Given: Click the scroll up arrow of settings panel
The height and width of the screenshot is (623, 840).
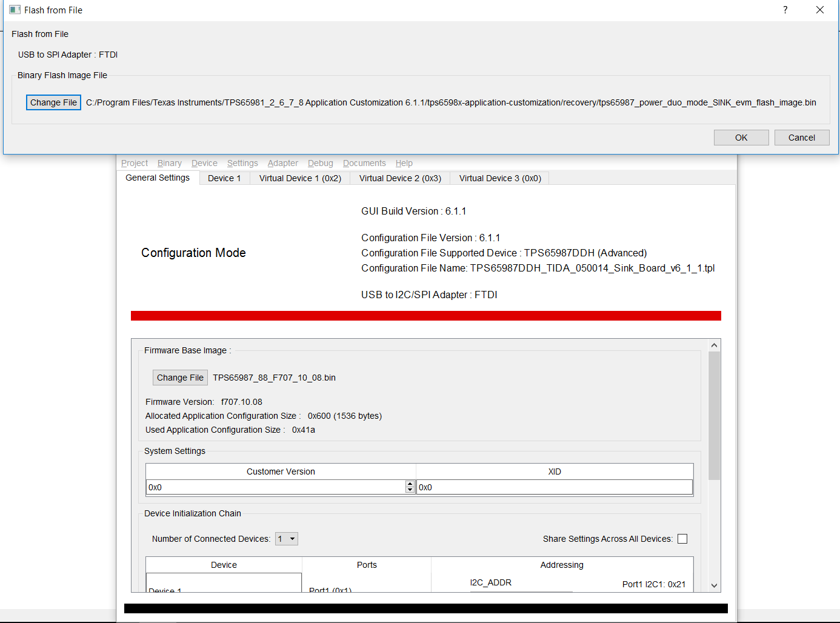Looking at the screenshot, I should (x=714, y=345).
